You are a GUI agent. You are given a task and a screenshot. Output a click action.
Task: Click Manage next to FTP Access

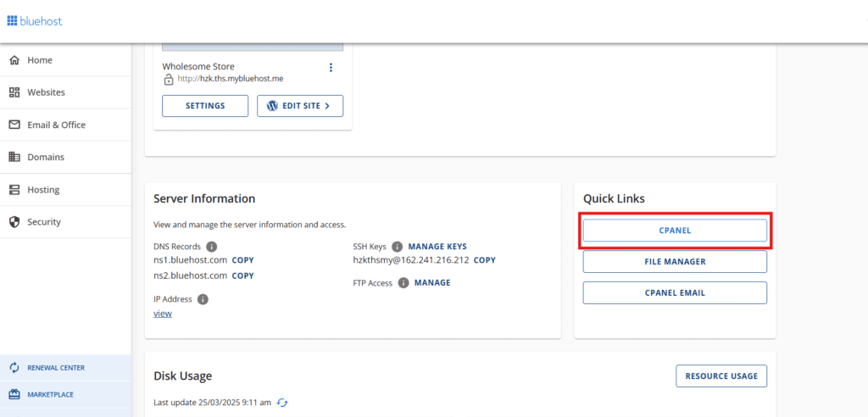pyautogui.click(x=432, y=282)
